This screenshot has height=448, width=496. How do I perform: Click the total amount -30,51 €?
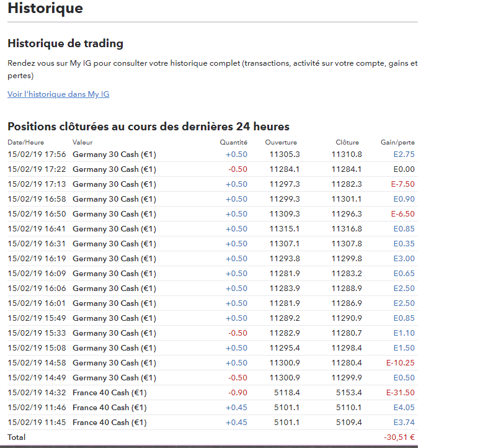399,437
